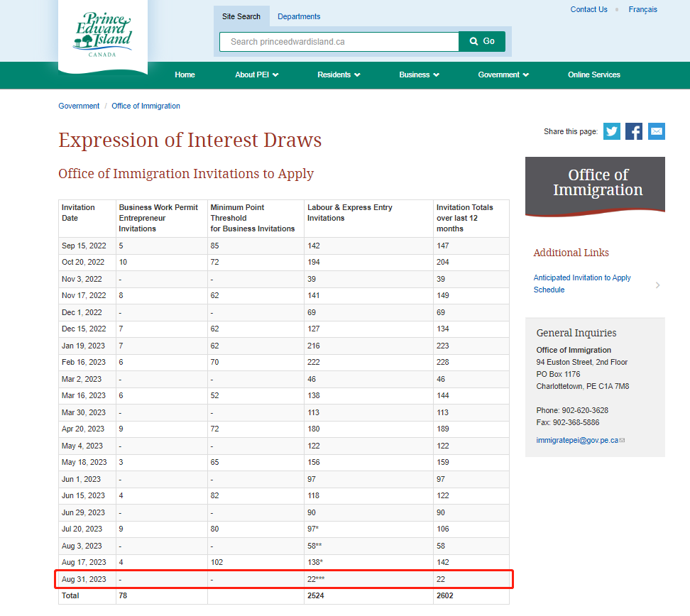Expand the Government menu
Screen dimensions: 690x616
[503, 75]
